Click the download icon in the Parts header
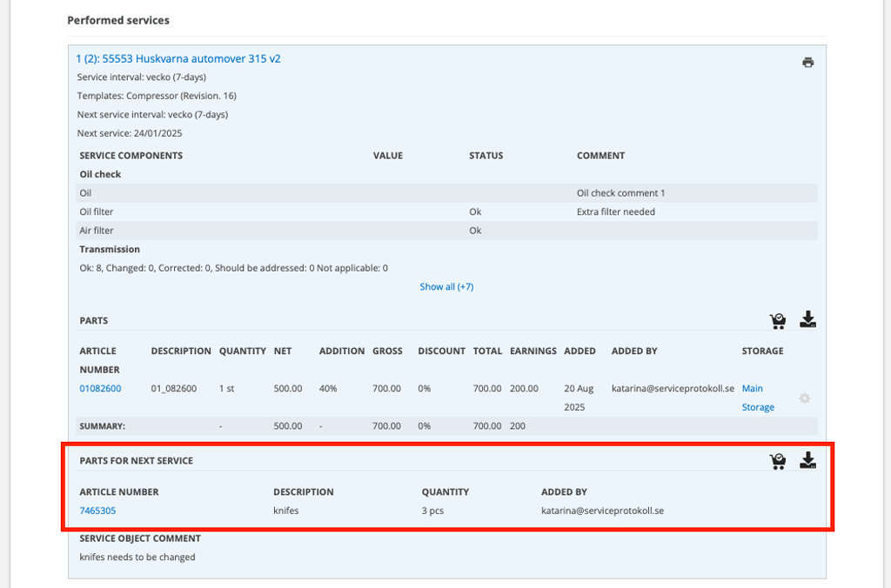The width and height of the screenshot is (891, 588). (x=807, y=320)
